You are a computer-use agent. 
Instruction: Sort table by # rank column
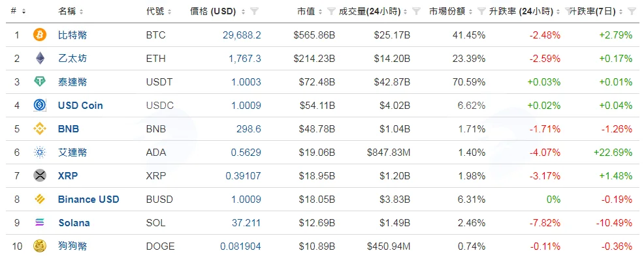click(18, 12)
